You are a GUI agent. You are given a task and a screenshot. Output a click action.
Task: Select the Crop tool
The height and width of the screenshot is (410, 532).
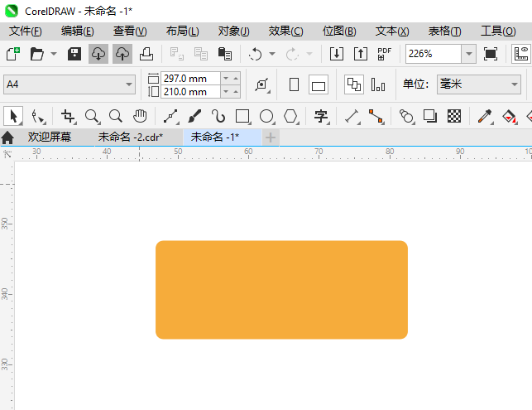coord(68,117)
